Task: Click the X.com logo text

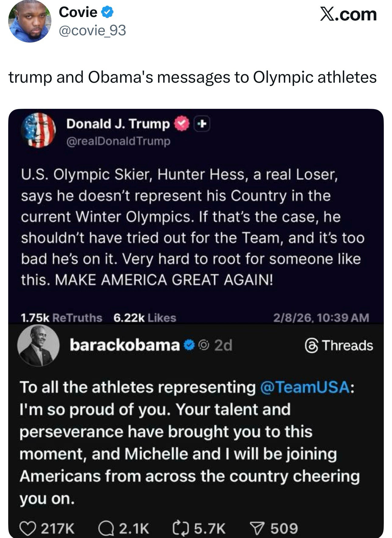Action: (348, 14)
